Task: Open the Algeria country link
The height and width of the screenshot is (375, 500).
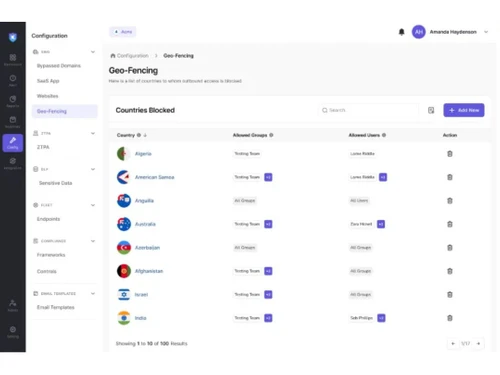Action: click(143, 154)
